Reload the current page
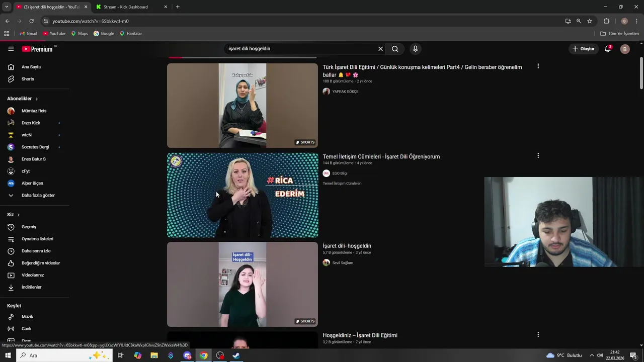The image size is (644, 362). click(x=31, y=21)
